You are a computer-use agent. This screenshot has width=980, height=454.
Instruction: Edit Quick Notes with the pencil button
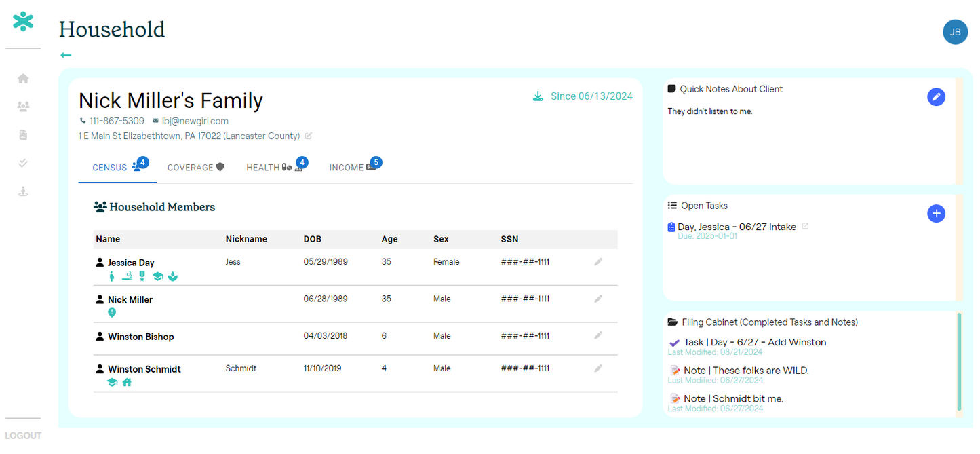click(936, 97)
